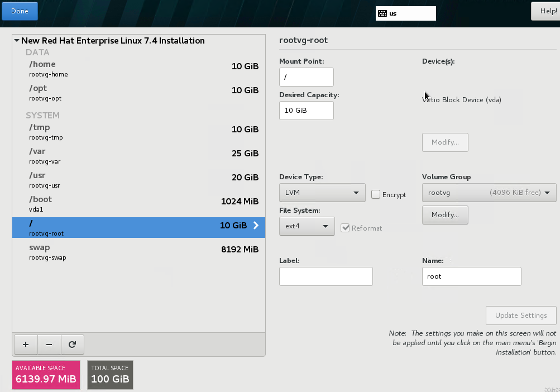Toggle the Reformat checkbox
The width and height of the screenshot is (560, 392).
click(345, 228)
